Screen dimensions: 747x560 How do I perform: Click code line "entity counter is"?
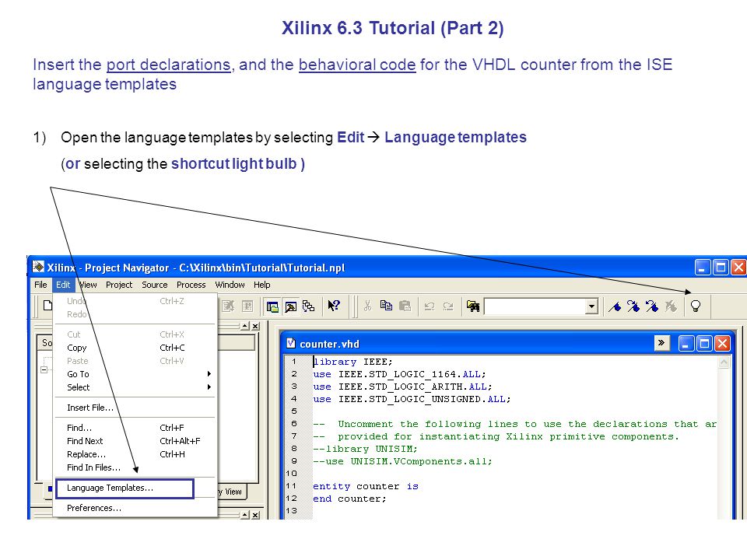[366, 486]
